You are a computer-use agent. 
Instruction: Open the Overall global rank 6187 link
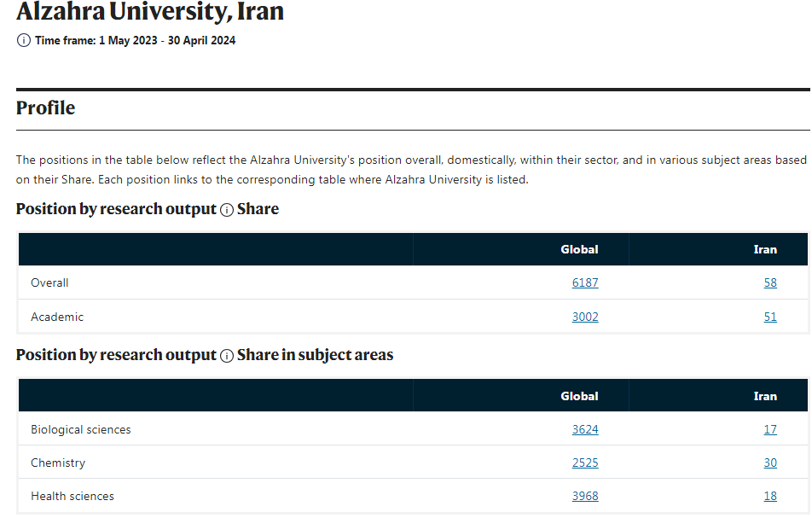tap(585, 282)
